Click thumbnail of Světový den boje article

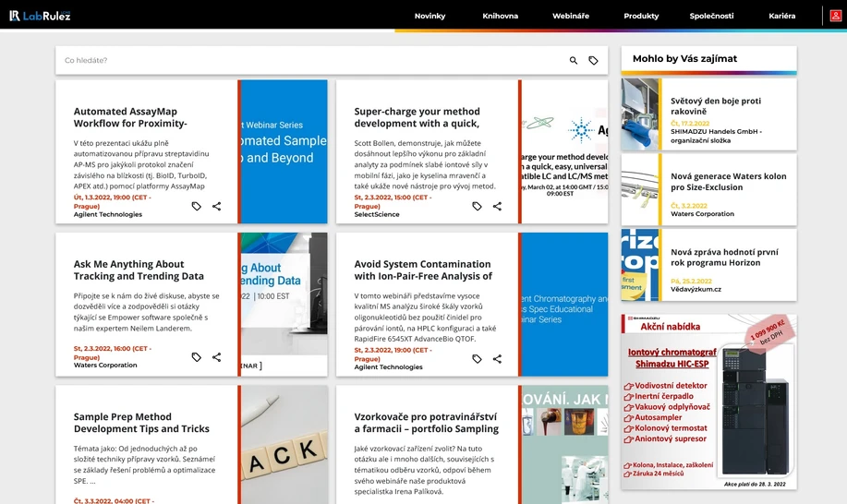coord(639,114)
